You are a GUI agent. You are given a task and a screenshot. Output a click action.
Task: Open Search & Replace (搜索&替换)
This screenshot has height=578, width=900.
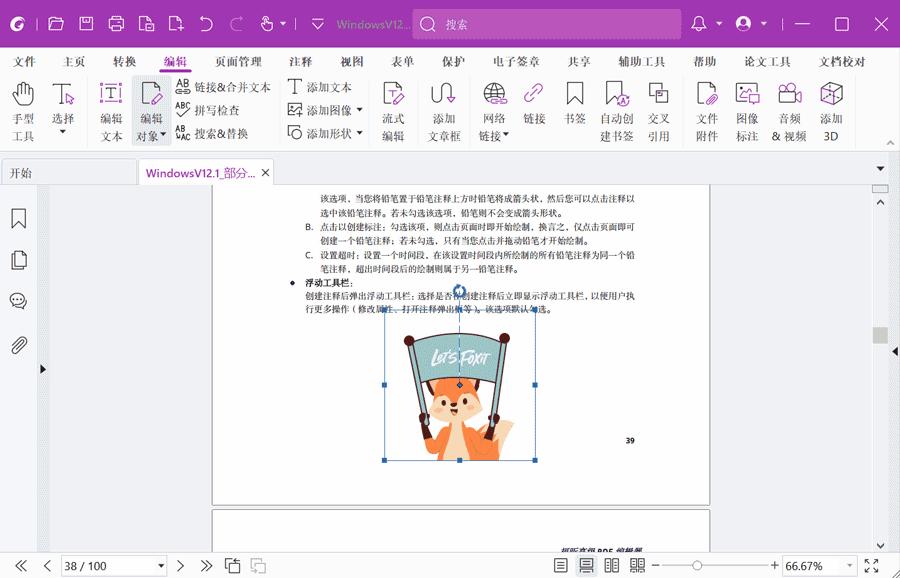pos(212,134)
